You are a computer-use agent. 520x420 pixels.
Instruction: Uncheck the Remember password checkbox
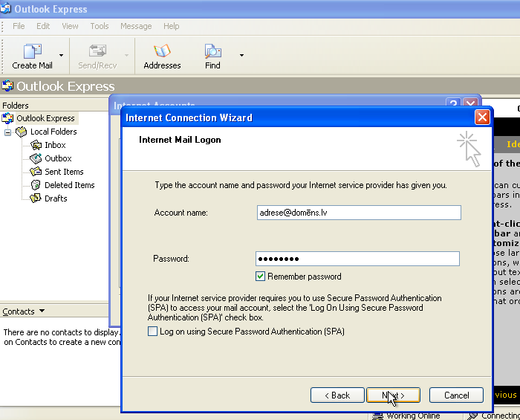tap(260, 277)
